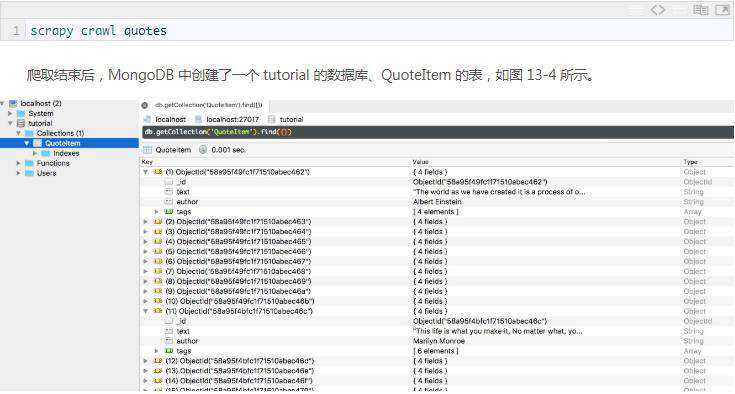The image size is (735, 394).
Task: Expand document (8) ObjectId row
Action: coord(146,281)
